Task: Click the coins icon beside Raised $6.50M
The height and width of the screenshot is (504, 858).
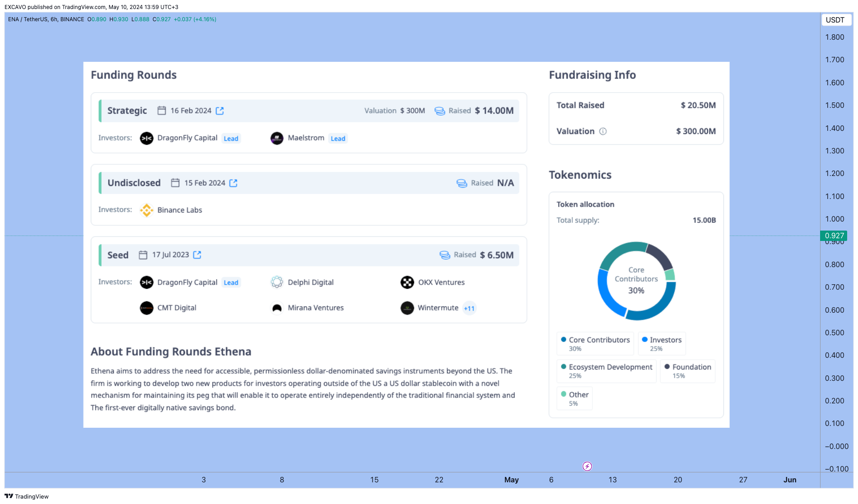Action: point(445,255)
